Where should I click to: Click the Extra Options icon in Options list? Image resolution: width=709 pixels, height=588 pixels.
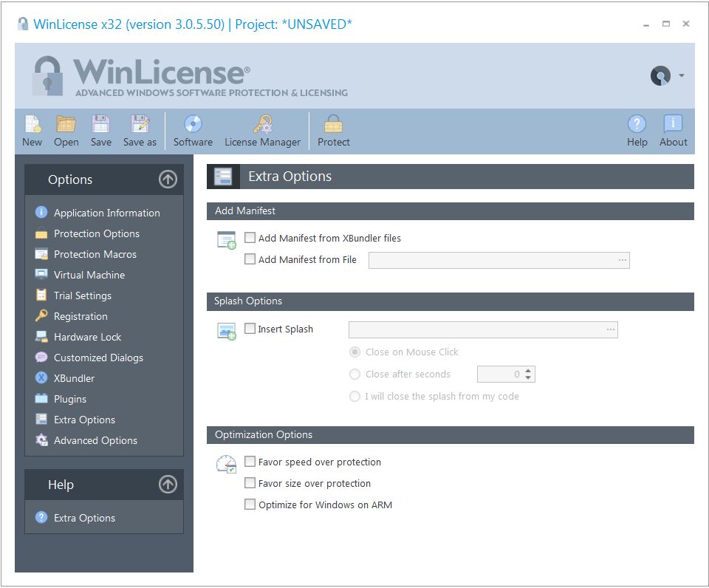[x=41, y=420]
